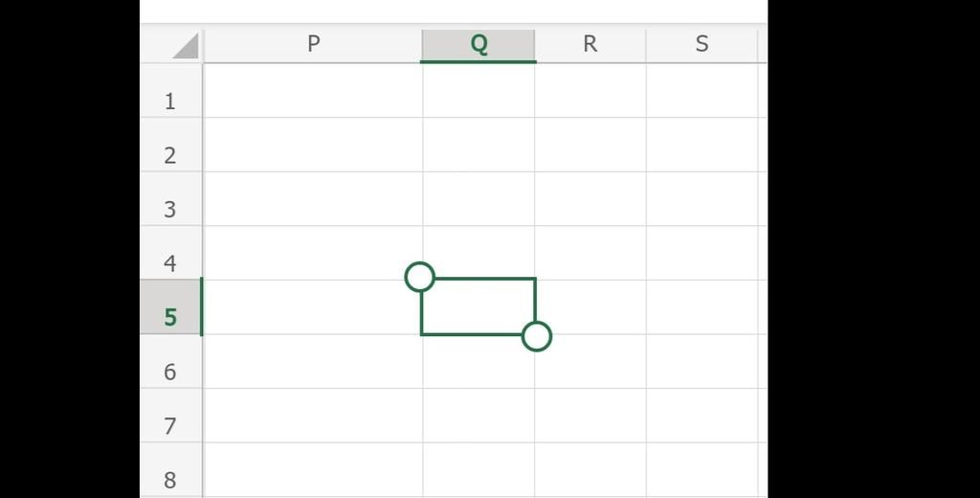Select row 4 header
The width and height of the screenshot is (980, 498).
(170, 263)
